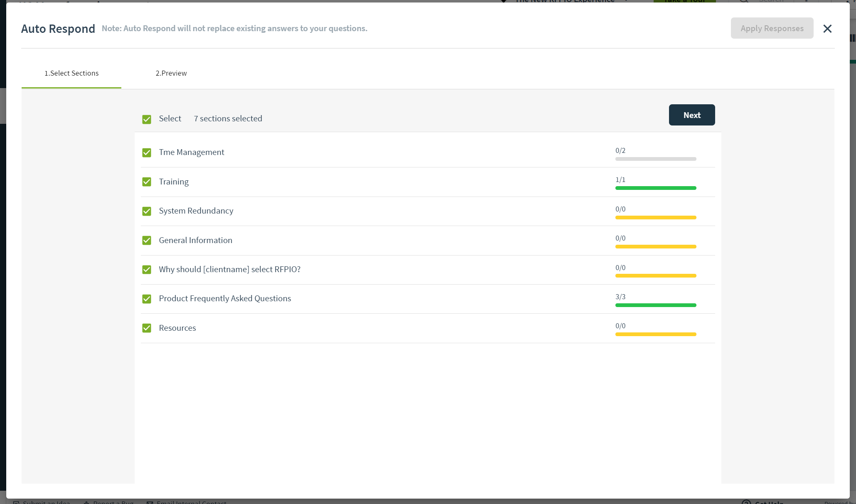
Task: Click the 'General Information' section name
Action: pos(196,240)
